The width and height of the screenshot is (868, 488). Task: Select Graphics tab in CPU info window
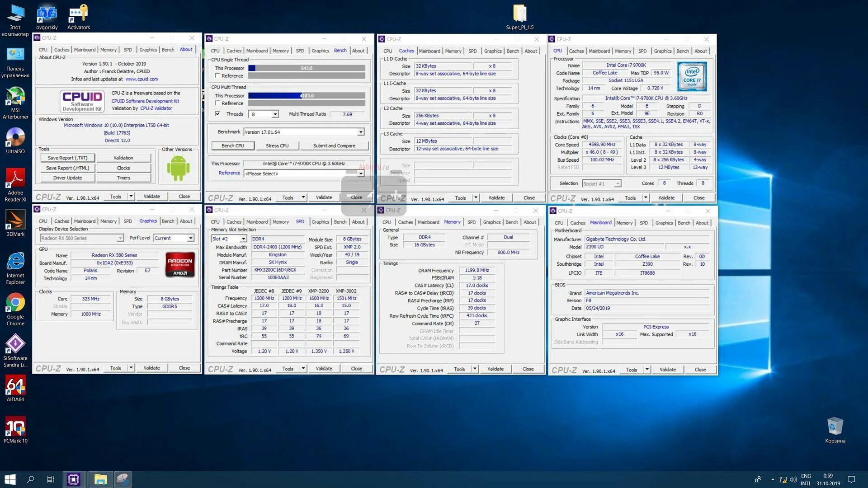point(663,51)
